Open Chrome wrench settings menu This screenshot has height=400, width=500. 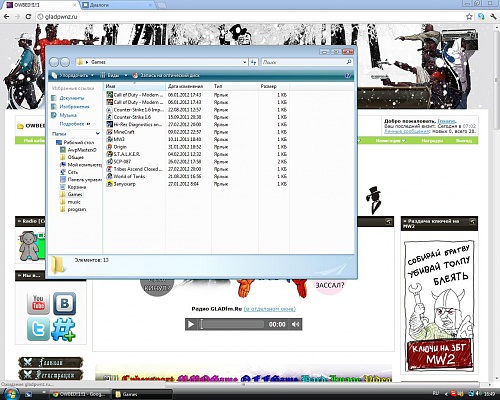(x=493, y=16)
